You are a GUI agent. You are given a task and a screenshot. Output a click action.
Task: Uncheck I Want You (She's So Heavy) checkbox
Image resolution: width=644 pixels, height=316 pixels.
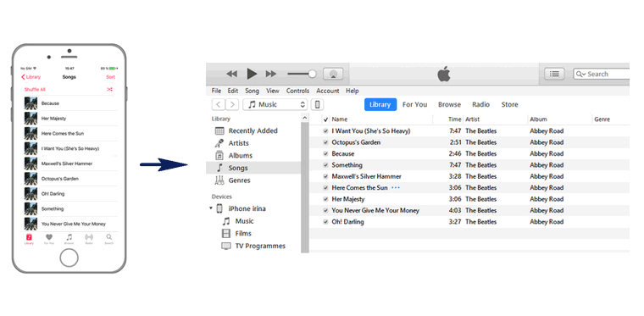[325, 131]
